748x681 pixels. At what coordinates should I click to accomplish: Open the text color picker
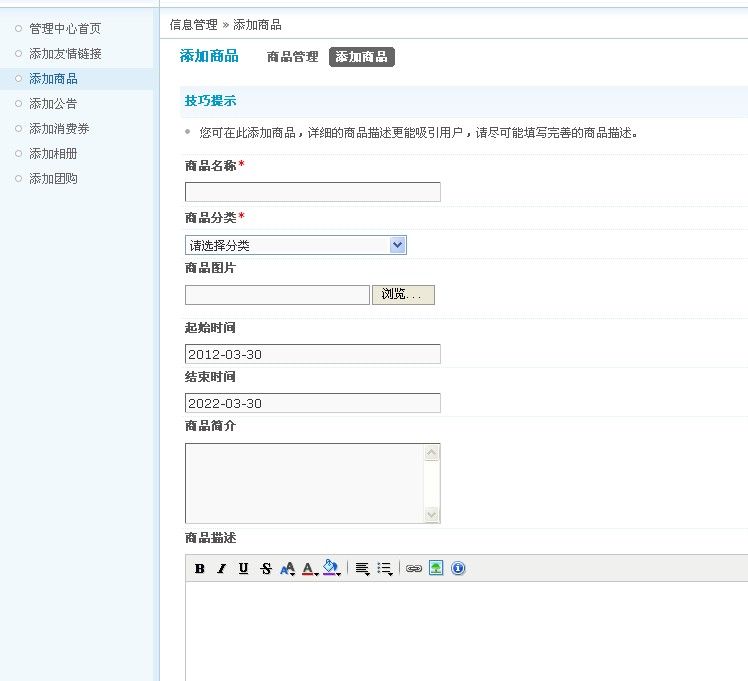(x=310, y=568)
